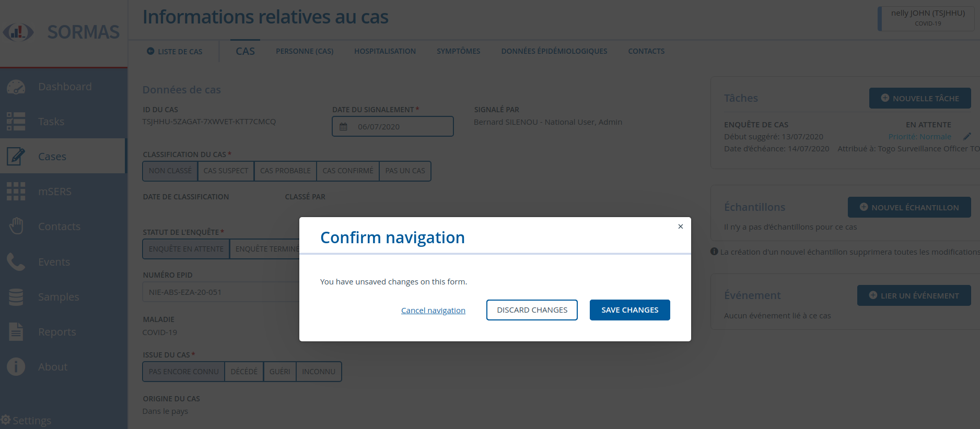Click the case ID TSJHHU-5ZAGAT-7XWVET-KTT7CMCQ
This screenshot has width=980, height=429.
[209, 122]
